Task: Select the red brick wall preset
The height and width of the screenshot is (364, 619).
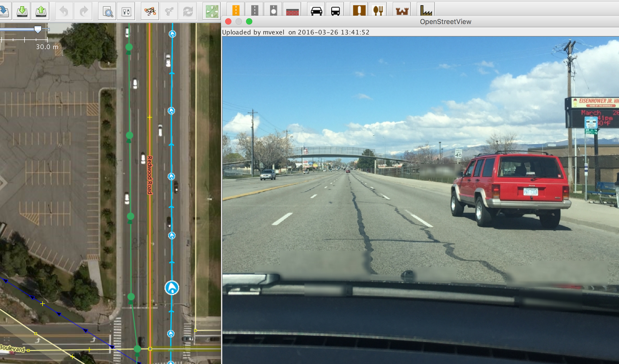Action: (x=293, y=10)
